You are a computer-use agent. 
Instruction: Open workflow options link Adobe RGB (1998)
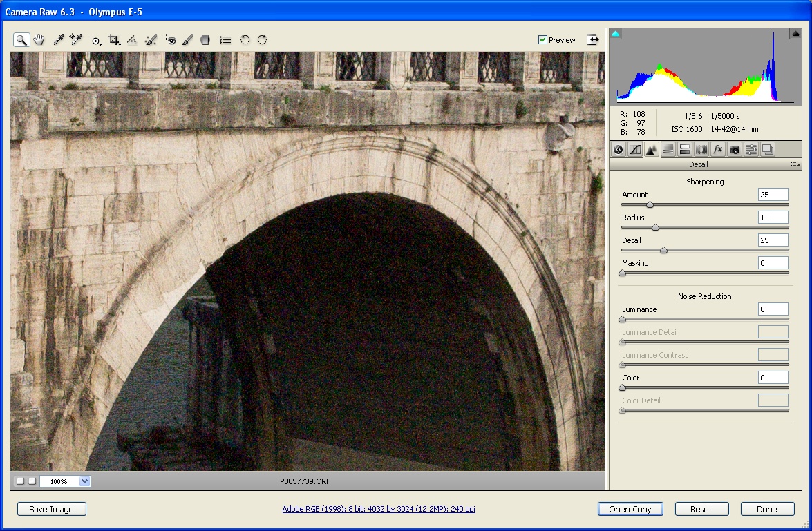379,510
